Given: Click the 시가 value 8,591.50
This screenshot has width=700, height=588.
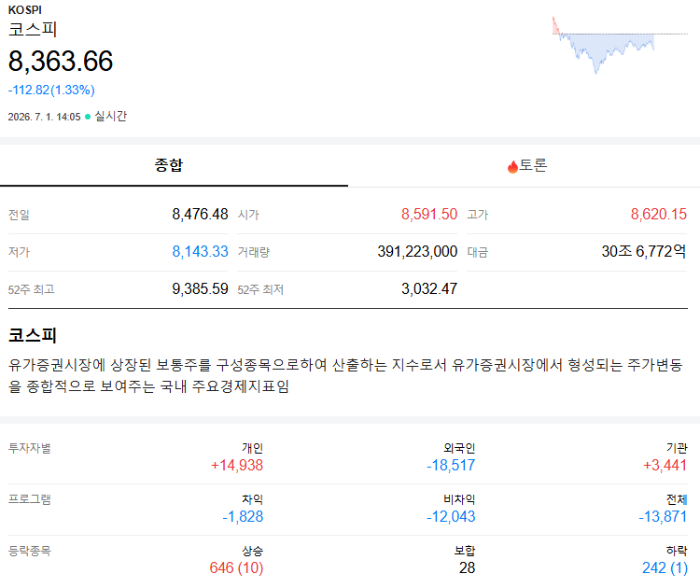Looking at the screenshot, I should point(429,215).
